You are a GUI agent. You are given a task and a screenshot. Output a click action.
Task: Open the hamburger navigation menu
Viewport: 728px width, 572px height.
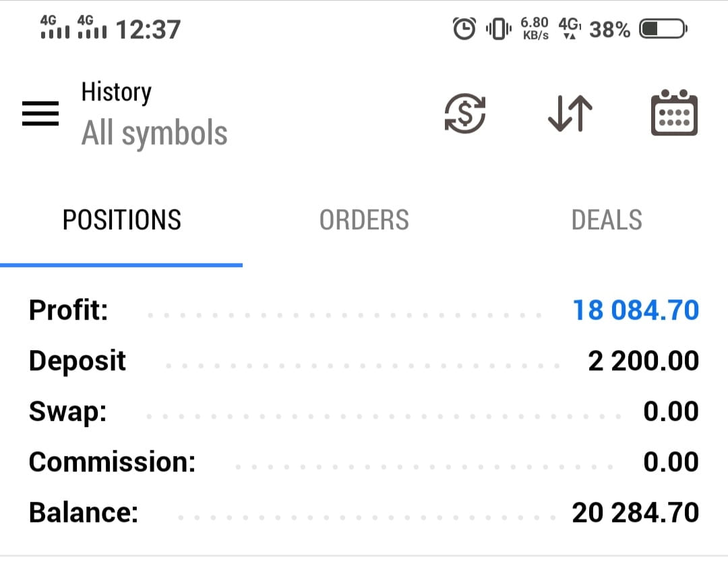coord(40,113)
